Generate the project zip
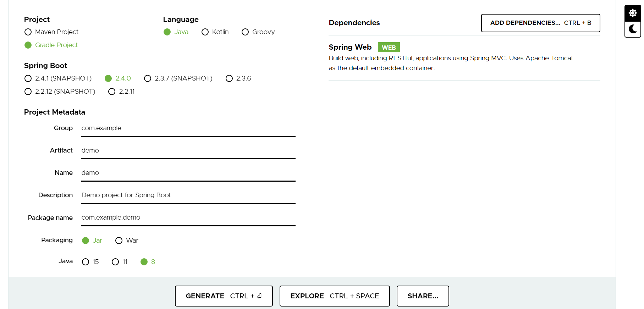 click(224, 296)
